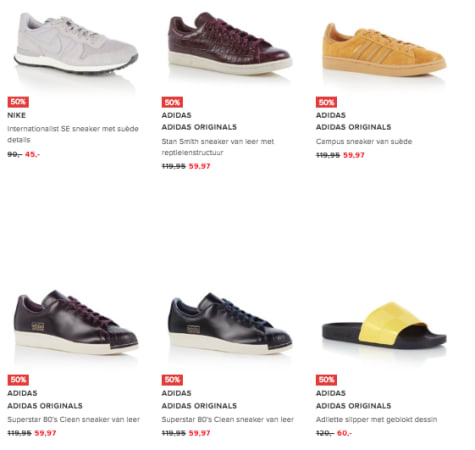Click the 60,- sale price of the Adilette slipper
The width and height of the screenshot is (475, 450).
pos(344,433)
